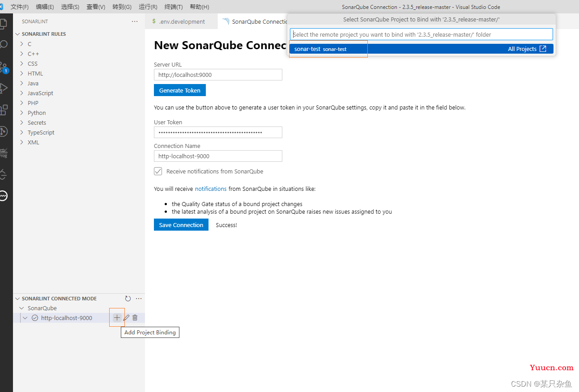The width and height of the screenshot is (579, 392).
Task: Expand the PHP rules node
Action: point(21,103)
